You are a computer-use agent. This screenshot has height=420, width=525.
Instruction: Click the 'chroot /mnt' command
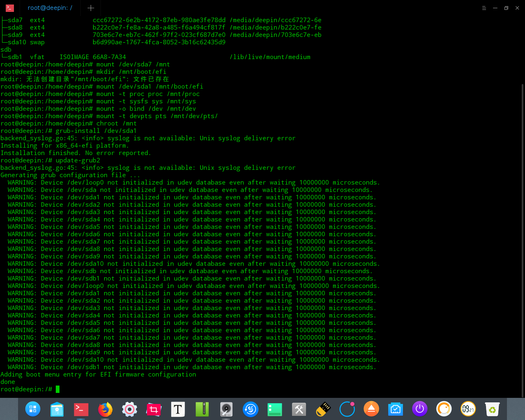[116, 123]
